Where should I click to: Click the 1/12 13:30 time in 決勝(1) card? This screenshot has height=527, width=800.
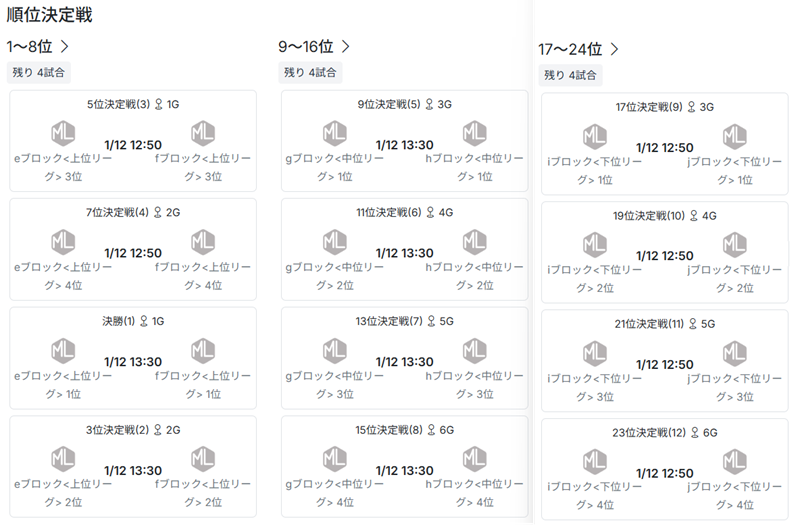(133, 361)
